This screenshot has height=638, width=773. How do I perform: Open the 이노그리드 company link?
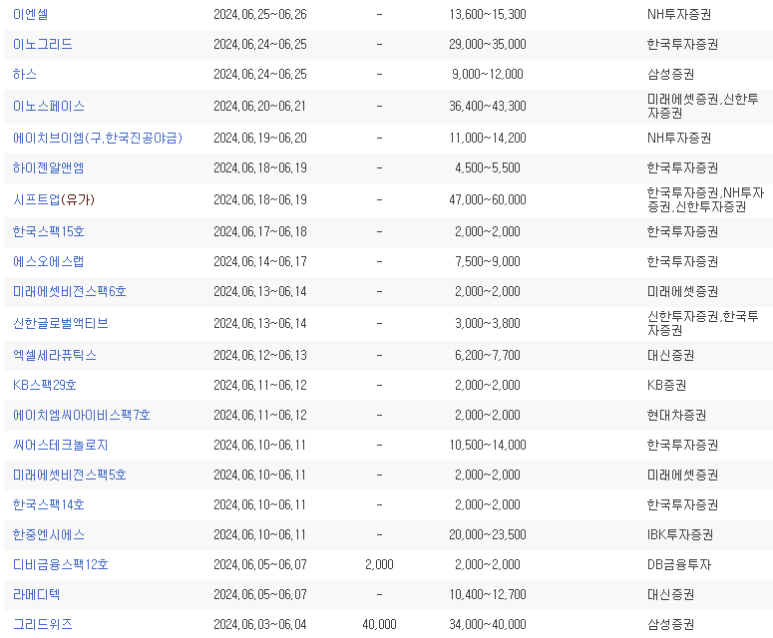coord(42,44)
